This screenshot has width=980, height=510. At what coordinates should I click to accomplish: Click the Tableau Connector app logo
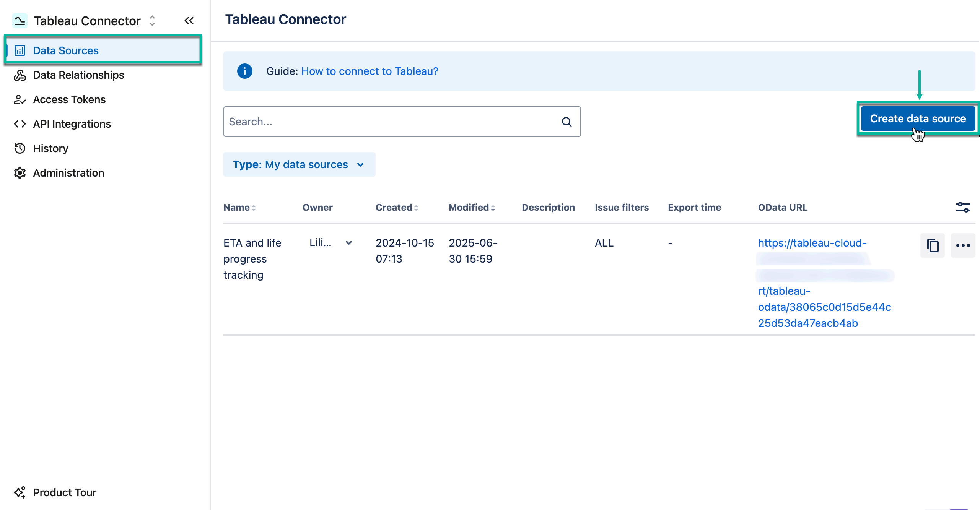[20, 20]
